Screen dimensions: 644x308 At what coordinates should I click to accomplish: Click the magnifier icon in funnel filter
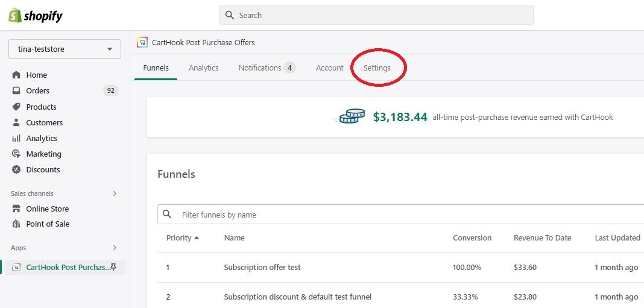coord(167,215)
